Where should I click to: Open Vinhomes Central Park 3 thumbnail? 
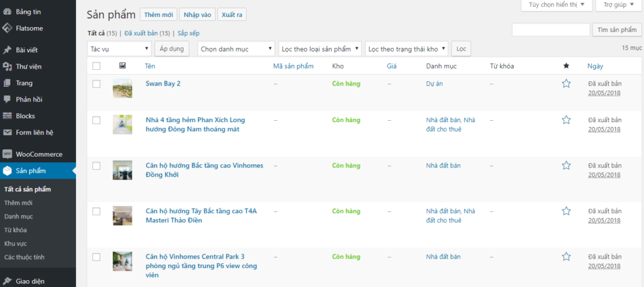tap(123, 261)
